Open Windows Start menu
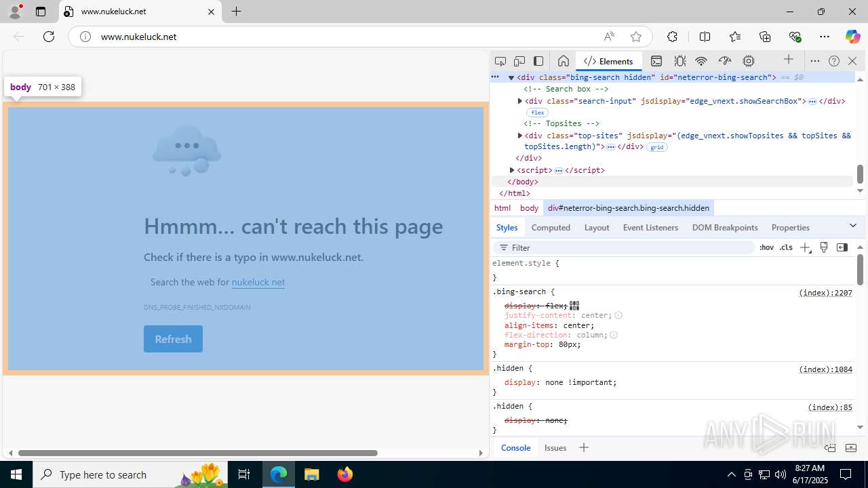 coord(16,474)
